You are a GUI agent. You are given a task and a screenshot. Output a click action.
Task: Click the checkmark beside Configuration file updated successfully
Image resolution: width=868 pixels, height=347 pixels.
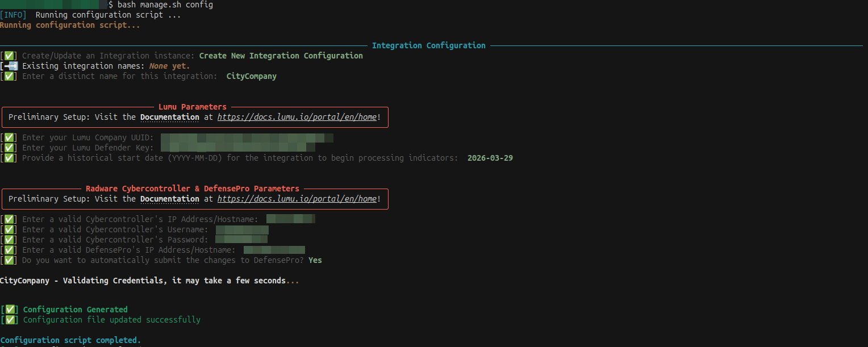10,320
